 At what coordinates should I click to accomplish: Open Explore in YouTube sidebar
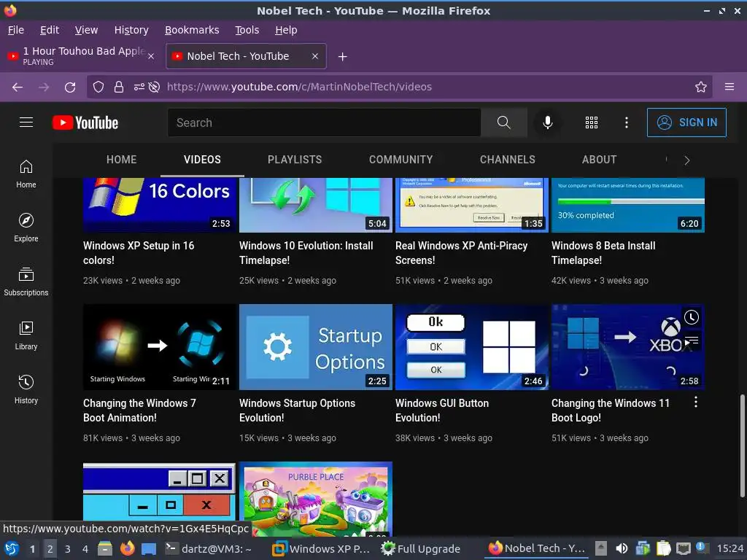tap(26, 227)
